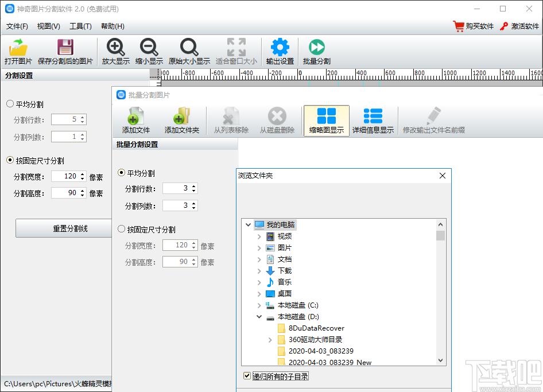Select 平均分割 radio in main 分割设置 panel

tap(10, 103)
